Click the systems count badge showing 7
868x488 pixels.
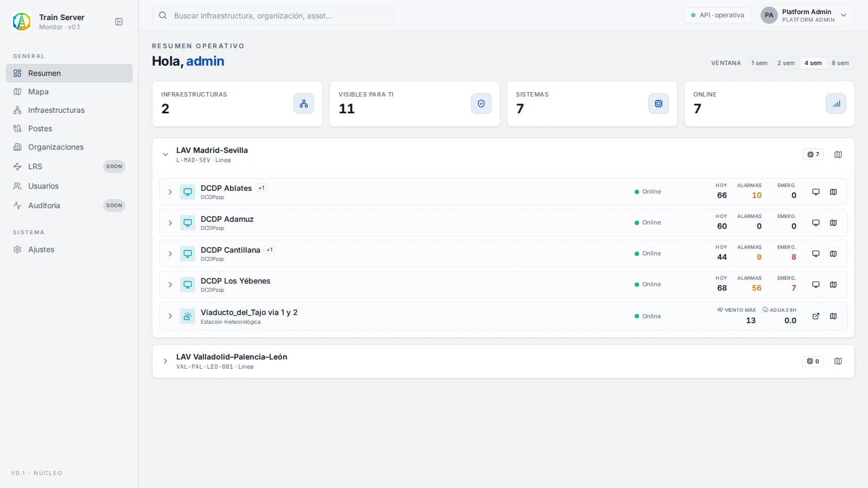[813, 155]
